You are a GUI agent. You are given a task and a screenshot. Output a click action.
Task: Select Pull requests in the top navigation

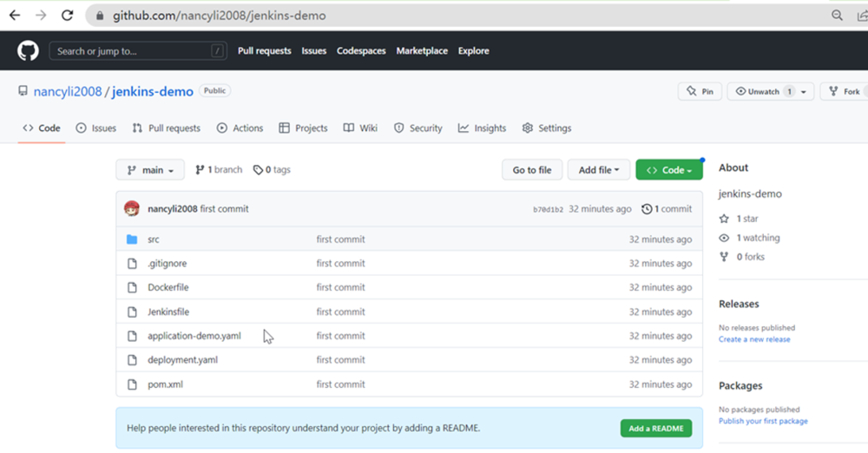pyautogui.click(x=265, y=51)
